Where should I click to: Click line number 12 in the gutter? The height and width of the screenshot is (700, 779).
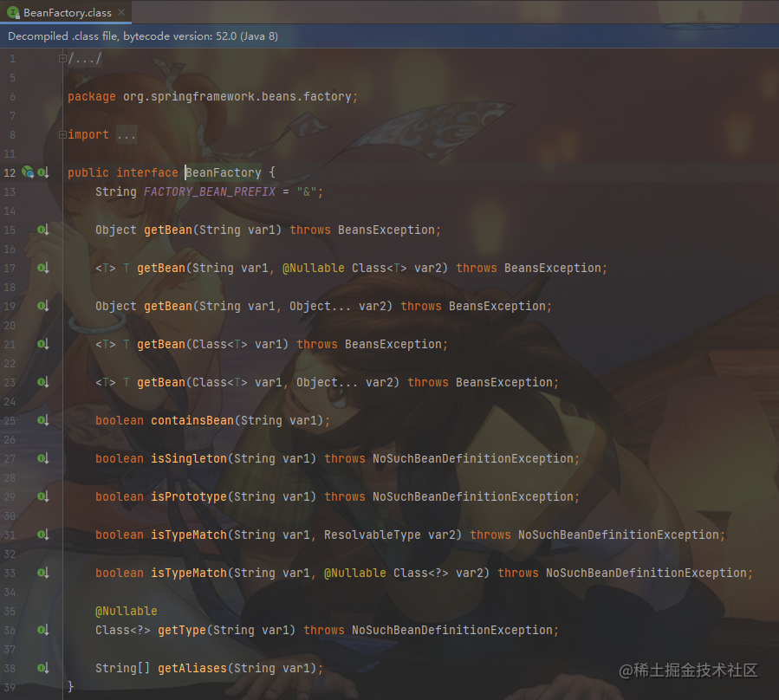coord(10,173)
